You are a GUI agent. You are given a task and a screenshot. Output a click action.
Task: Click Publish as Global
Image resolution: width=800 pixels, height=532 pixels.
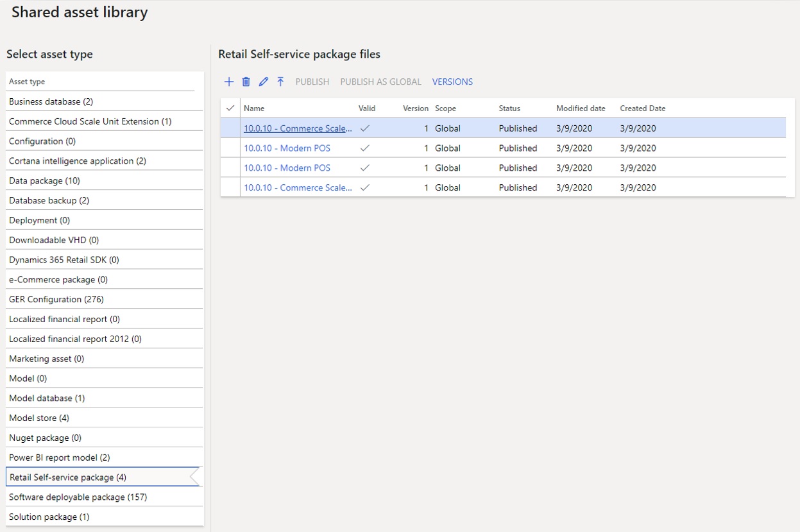[x=380, y=82]
